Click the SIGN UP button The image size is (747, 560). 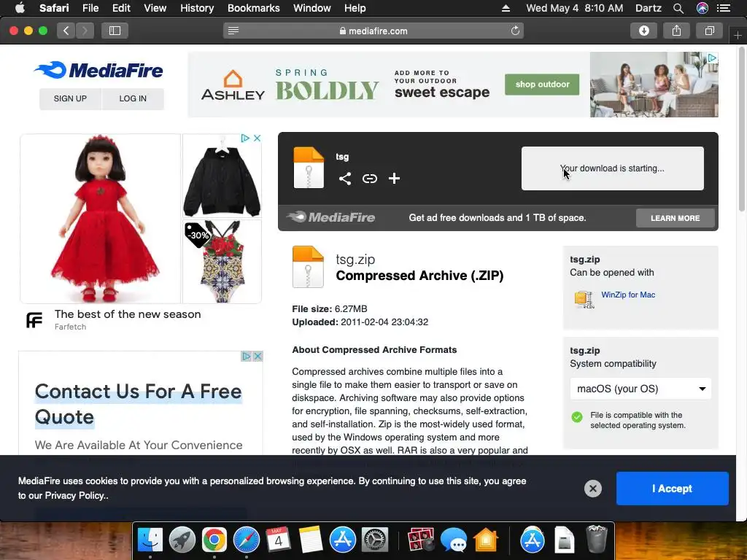click(70, 98)
